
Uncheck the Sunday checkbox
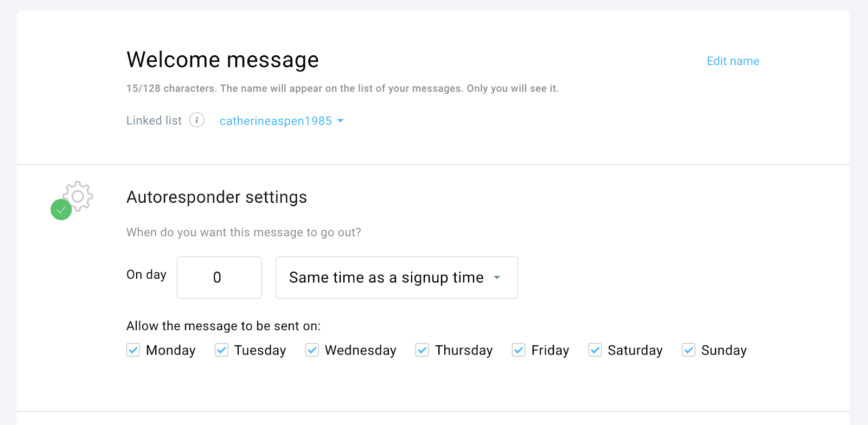[x=688, y=350]
